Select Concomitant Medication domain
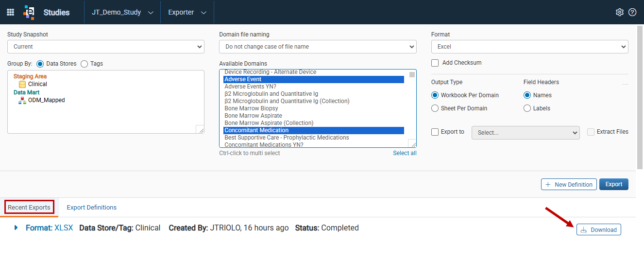The image size is (644, 264). pos(314,130)
